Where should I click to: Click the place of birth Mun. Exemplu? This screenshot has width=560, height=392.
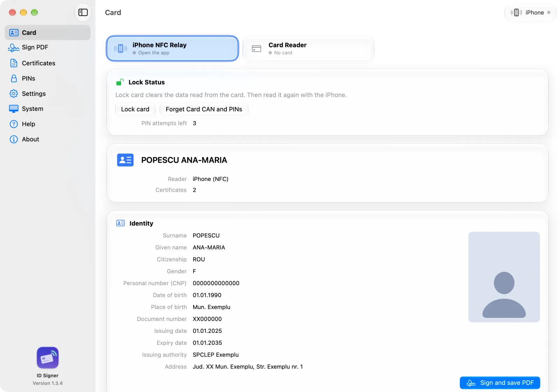point(211,307)
